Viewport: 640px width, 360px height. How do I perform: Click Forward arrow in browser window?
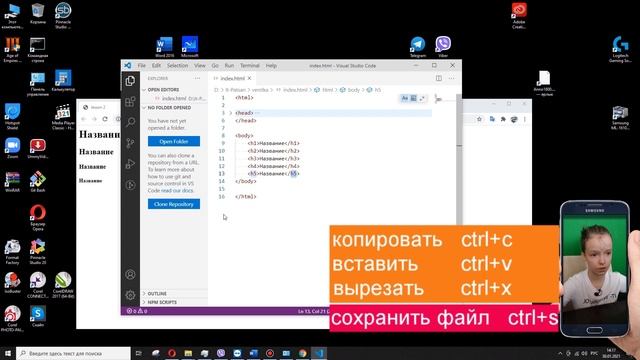tap(94, 119)
